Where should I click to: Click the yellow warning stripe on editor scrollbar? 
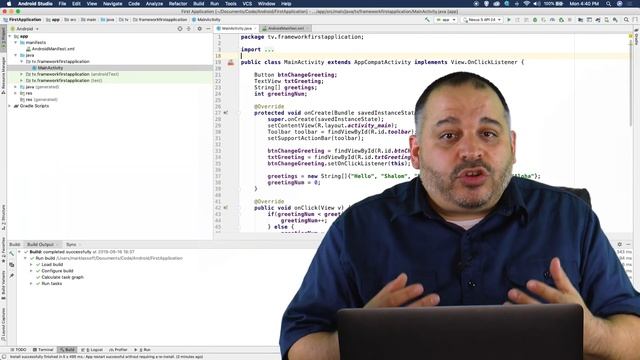coord(631,43)
